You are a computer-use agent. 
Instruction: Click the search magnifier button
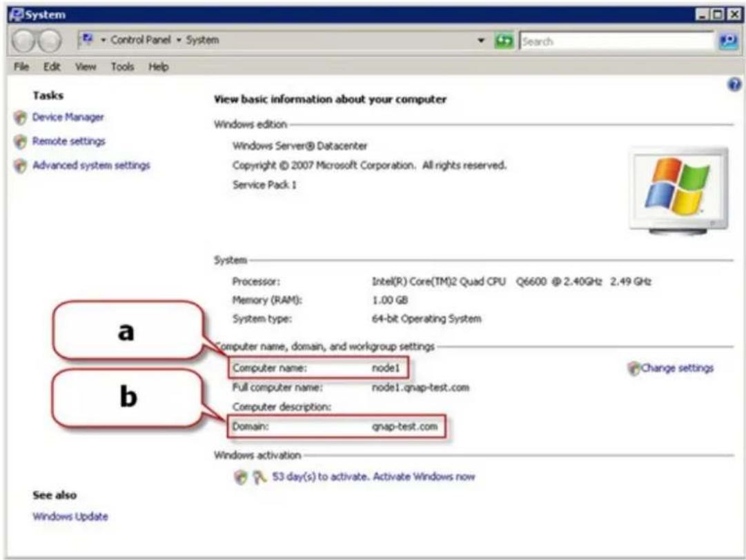pyautogui.click(x=728, y=41)
